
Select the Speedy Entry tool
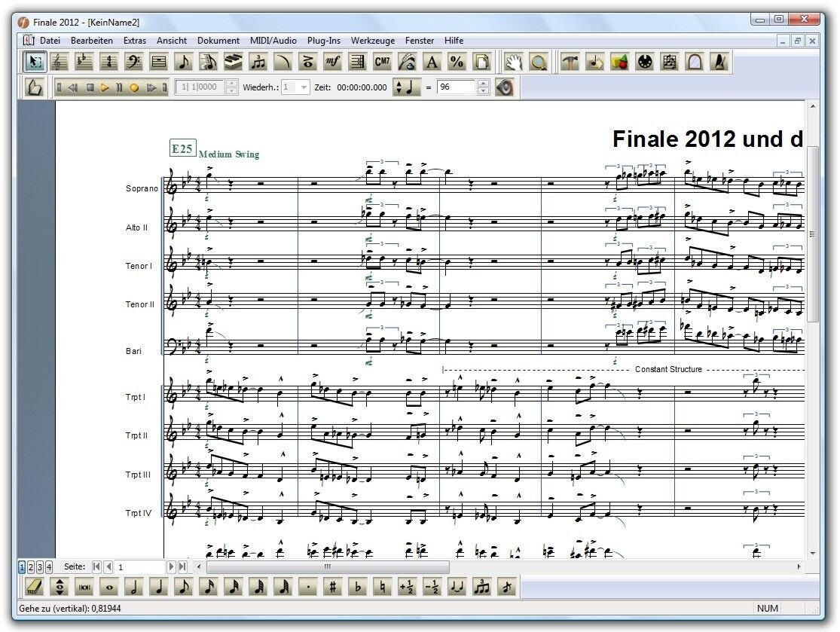click(209, 62)
